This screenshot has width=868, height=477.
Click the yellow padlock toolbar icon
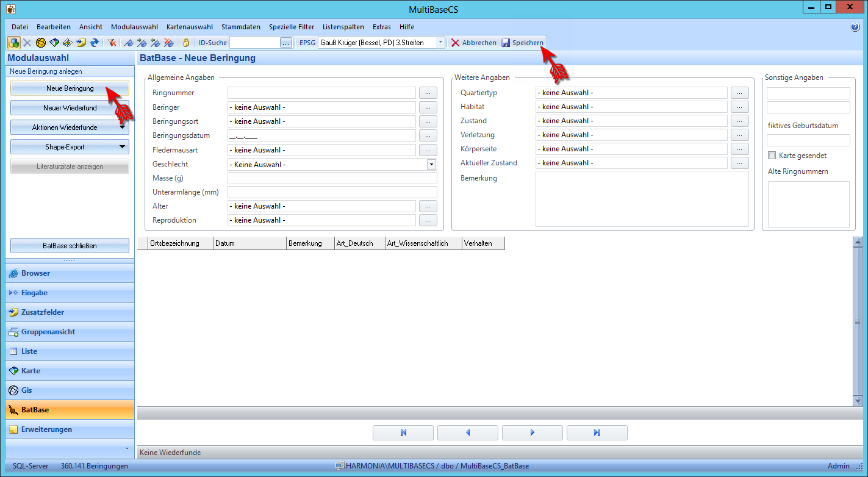point(186,43)
